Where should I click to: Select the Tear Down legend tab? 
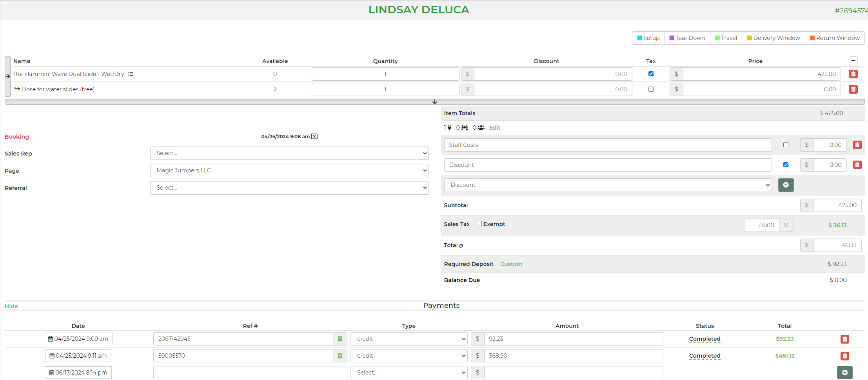click(x=687, y=38)
